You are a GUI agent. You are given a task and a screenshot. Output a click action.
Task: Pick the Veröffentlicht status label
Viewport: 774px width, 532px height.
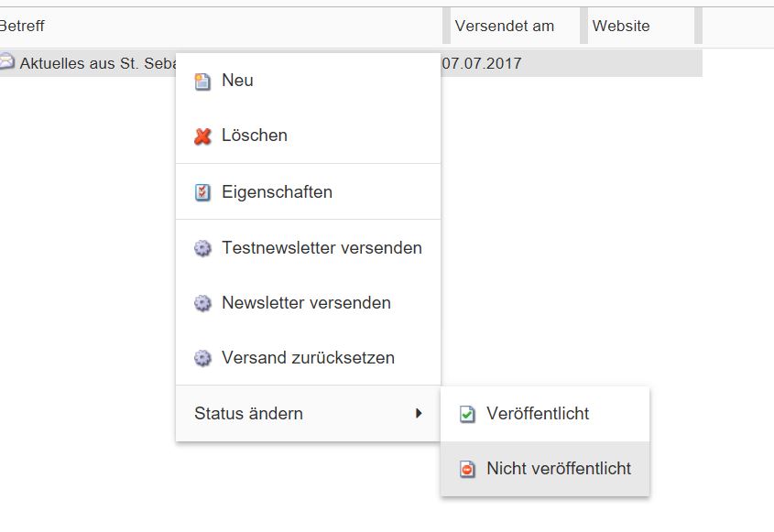coord(538,414)
